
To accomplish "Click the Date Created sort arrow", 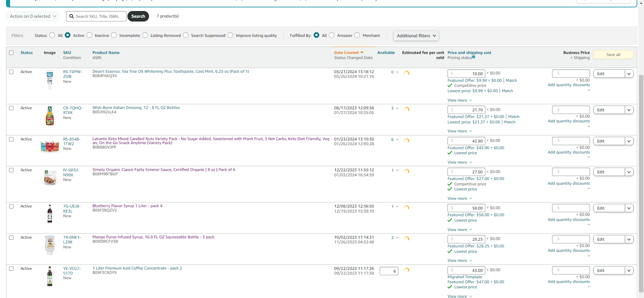I will (362, 53).
